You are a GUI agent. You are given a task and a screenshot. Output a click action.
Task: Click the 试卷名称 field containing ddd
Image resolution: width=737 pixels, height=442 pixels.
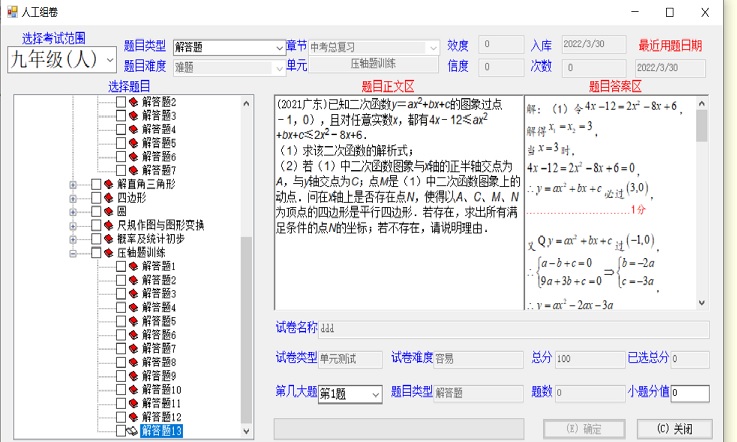tap(514, 329)
